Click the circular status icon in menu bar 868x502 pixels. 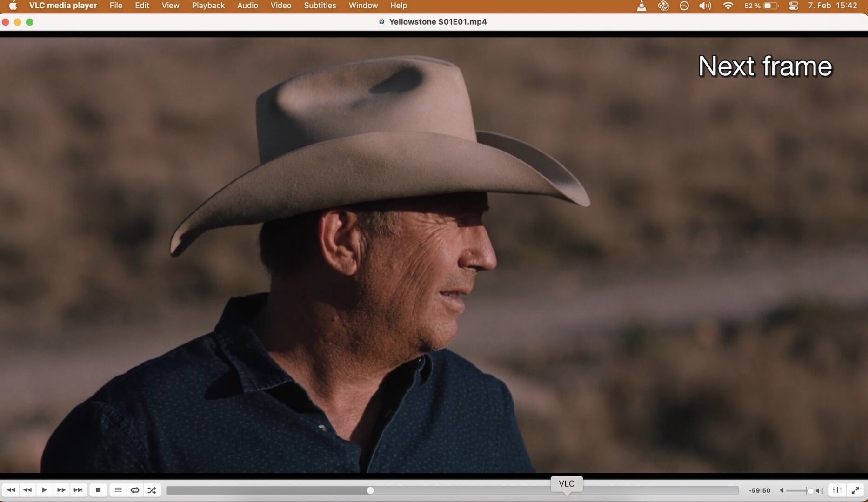(684, 6)
